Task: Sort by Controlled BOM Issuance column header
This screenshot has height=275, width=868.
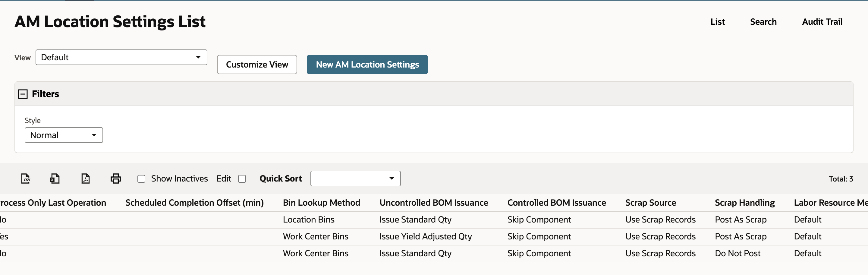Action: pyautogui.click(x=557, y=203)
